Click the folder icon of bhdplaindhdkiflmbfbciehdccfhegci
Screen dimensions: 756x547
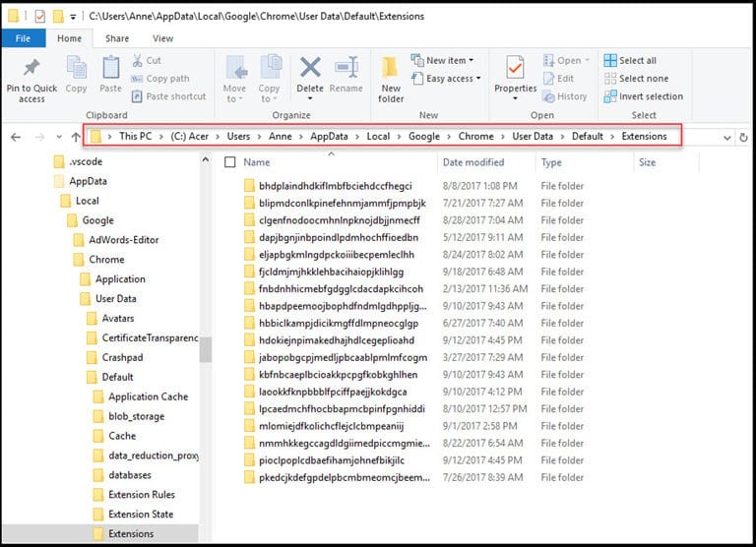(249, 186)
